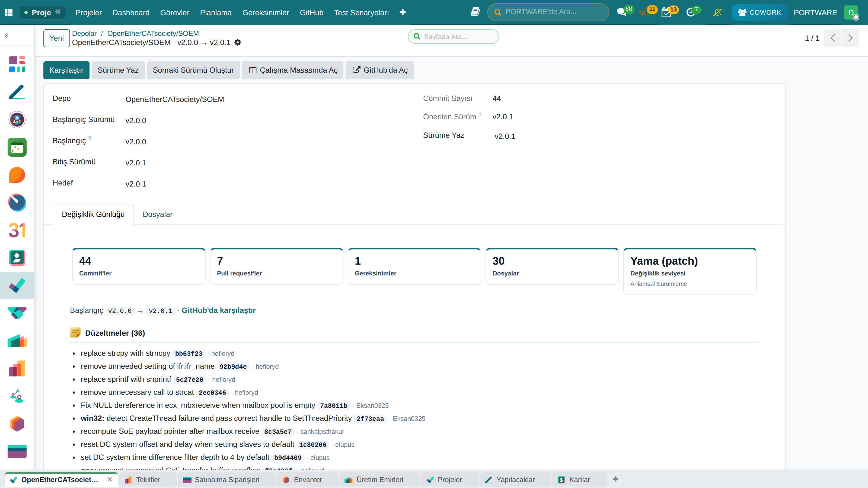Switch to the Dosyalar tab
The image size is (868, 488).
tap(157, 214)
